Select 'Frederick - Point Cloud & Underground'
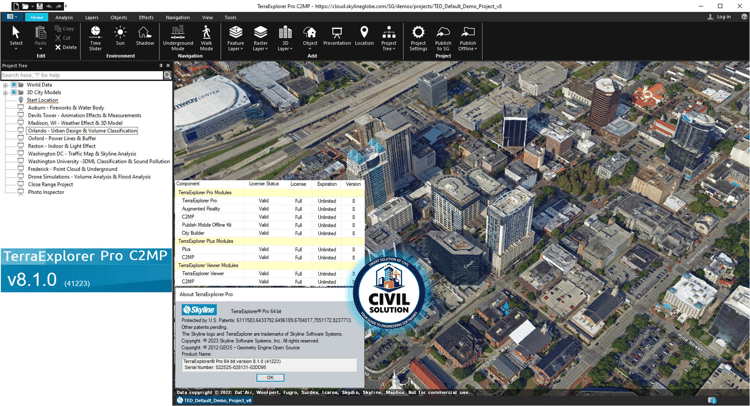The width and height of the screenshot is (750, 406). pyautogui.click(x=72, y=169)
